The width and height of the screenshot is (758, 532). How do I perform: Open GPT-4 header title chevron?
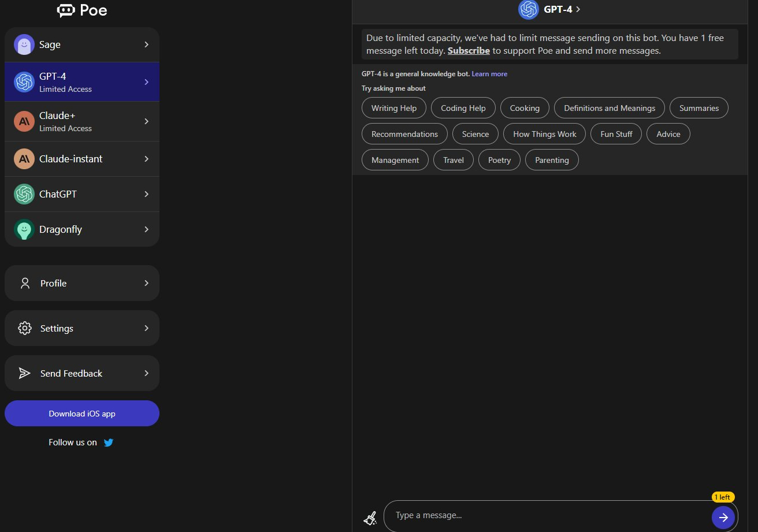tap(578, 9)
